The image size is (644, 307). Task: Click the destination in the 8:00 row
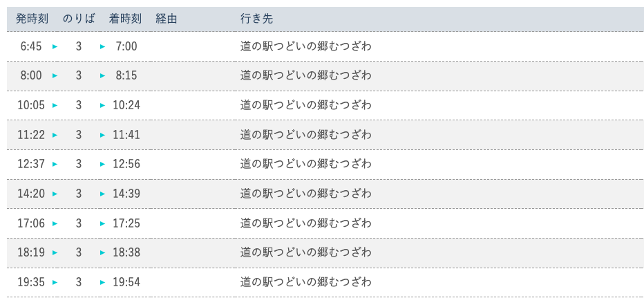click(x=305, y=75)
